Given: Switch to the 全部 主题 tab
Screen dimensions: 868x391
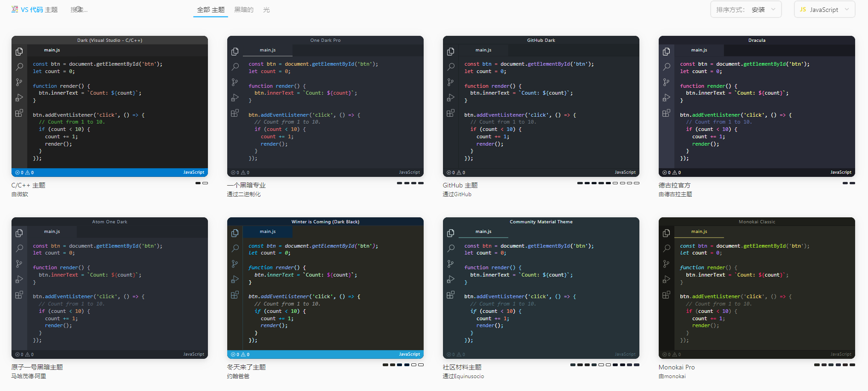Looking at the screenshot, I should (211, 10).
